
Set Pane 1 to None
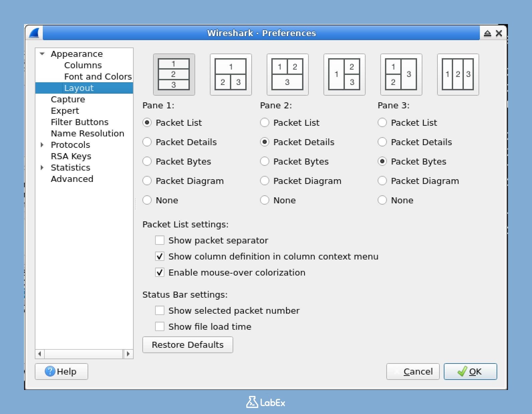point(160,200)
